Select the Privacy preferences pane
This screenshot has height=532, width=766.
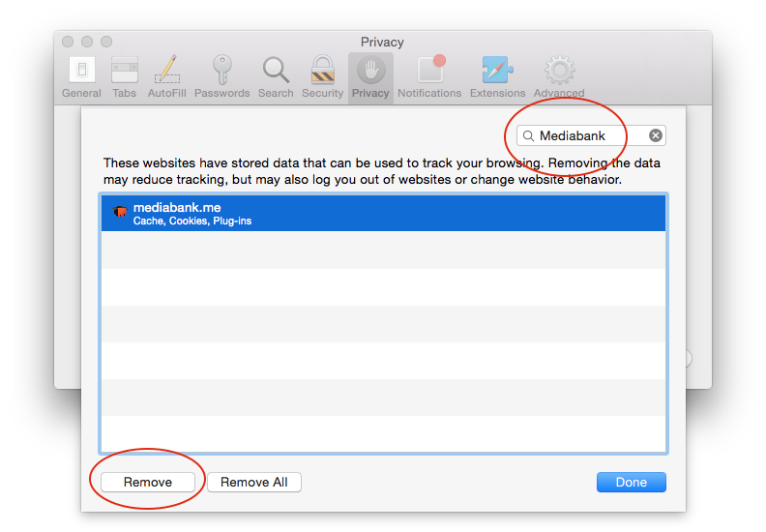tap(370, 78)
